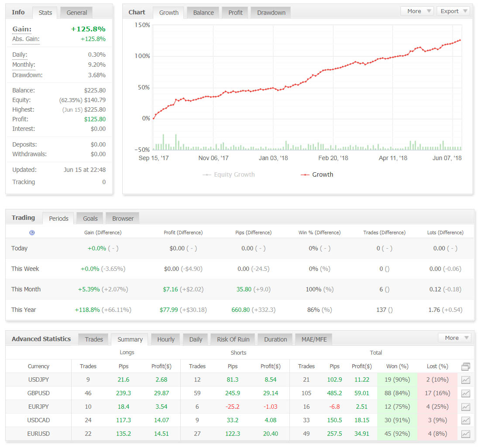The image size is (485, 448).
Task: Click the Nov 06, '17 axis label
Action: click(x=213, y=158)
